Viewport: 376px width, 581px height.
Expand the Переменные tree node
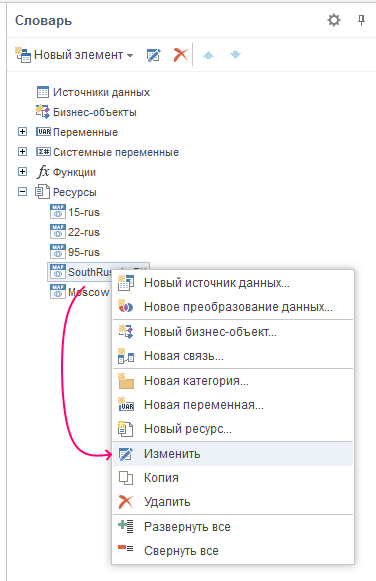click(x=23, y=132)
